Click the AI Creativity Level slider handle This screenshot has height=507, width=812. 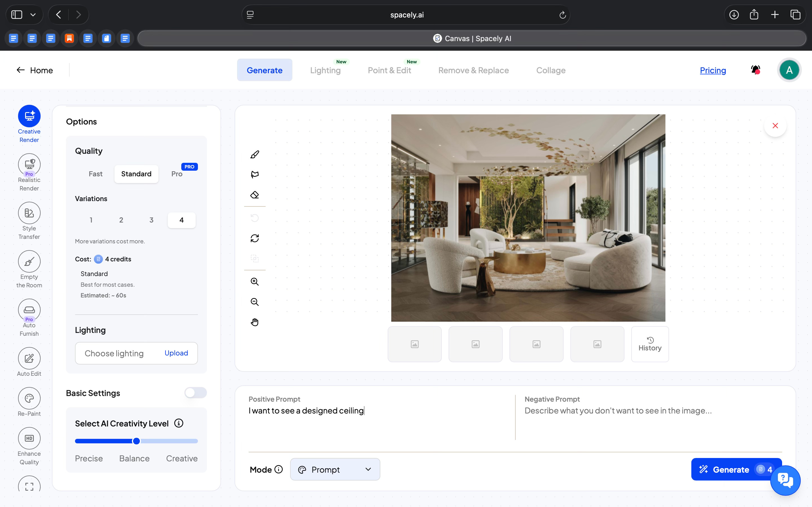[136, 441]
